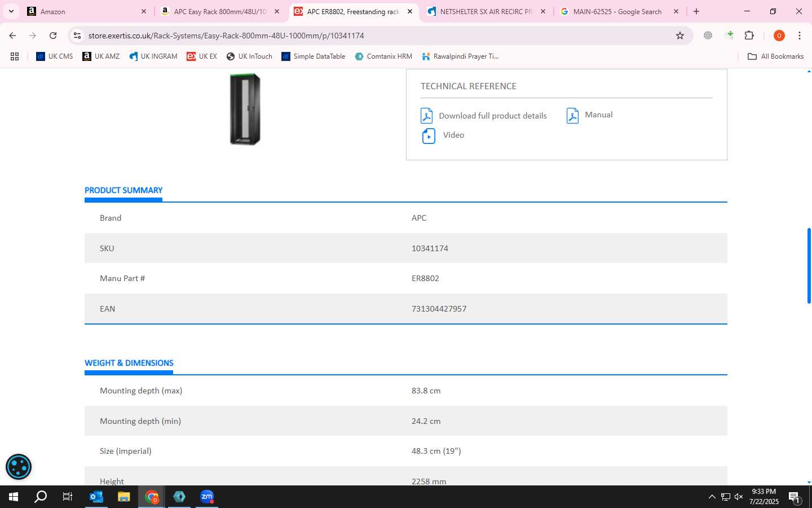Image resolution: width=812 pixels, height=508 pixels.
Task: Open the Comtanix HRM bookmark
Action: 383,56
